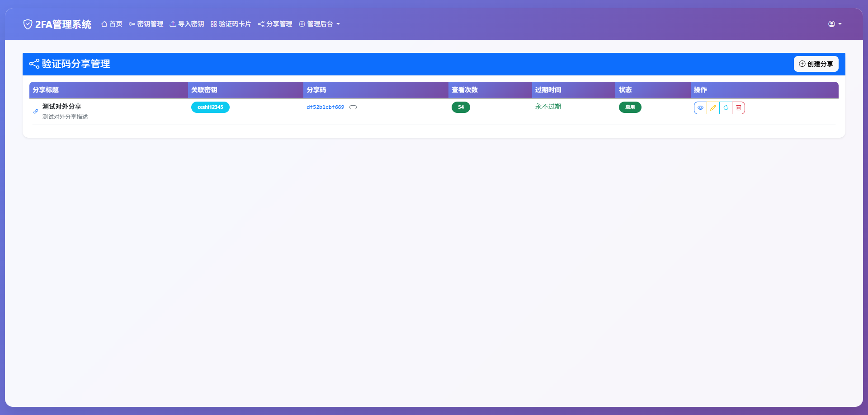Open the 管理后台 dropdown menu

click(319, 24)
